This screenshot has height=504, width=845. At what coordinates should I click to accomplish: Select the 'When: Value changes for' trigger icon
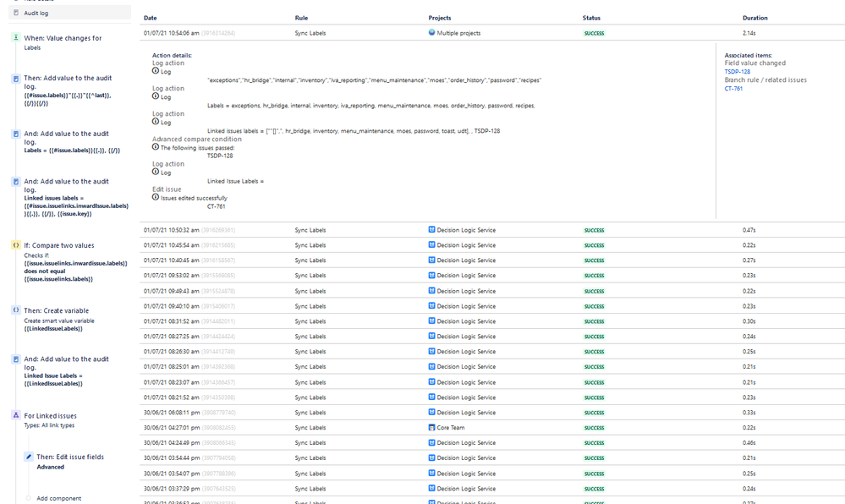(15, 38)
